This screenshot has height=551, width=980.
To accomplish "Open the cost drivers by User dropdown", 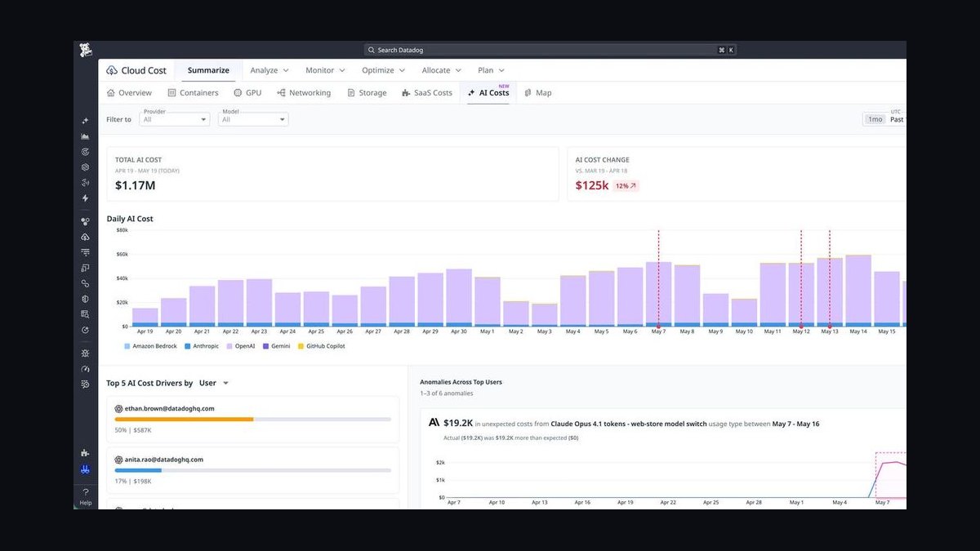I will (x=214, y=383).
